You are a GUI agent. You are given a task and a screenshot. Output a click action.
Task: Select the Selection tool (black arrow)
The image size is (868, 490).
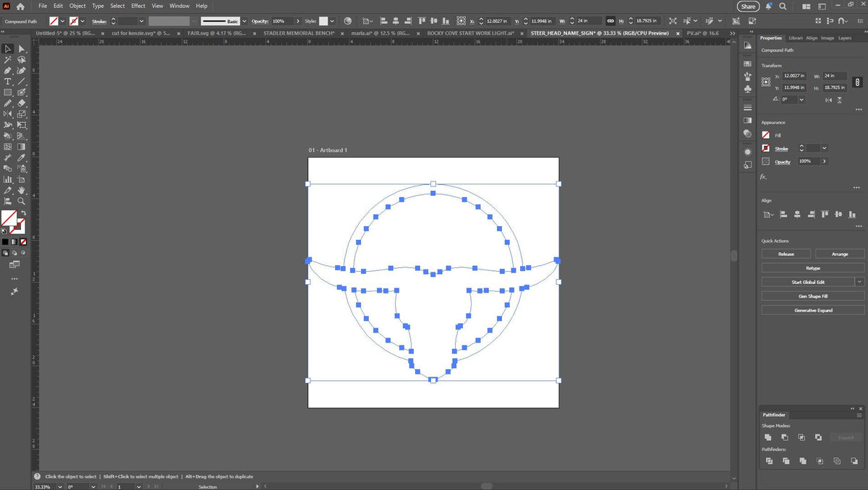point(7,48)
